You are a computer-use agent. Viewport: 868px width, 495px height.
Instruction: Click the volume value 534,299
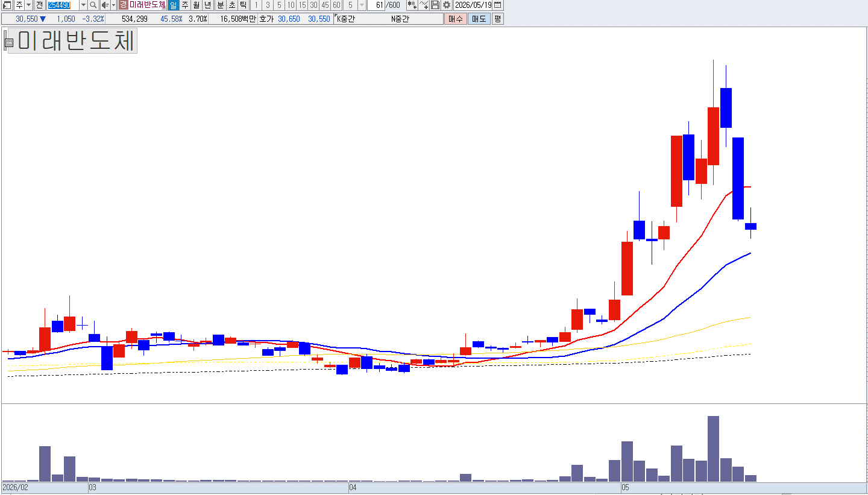[134, 19]
